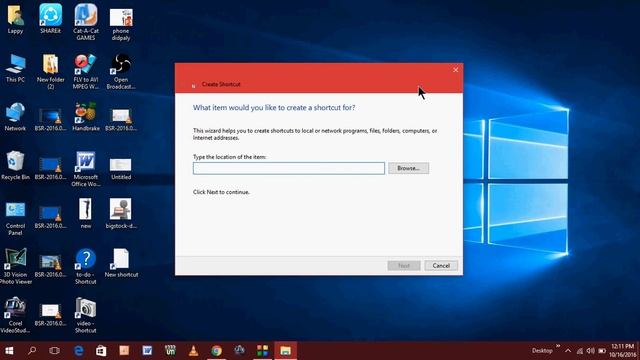Select the SHAREit desktop shortcut
The width and height of the screenshot is (640, 360).
point(51,20)
